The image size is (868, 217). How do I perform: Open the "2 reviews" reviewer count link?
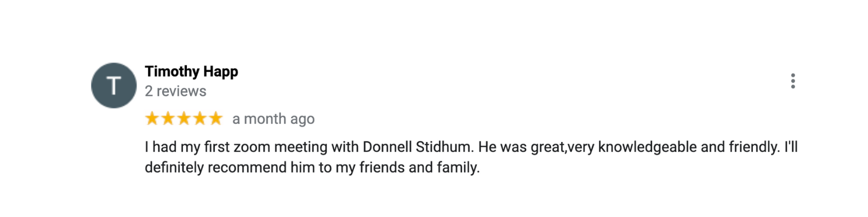pyautogui.click(x=175, y=91)
